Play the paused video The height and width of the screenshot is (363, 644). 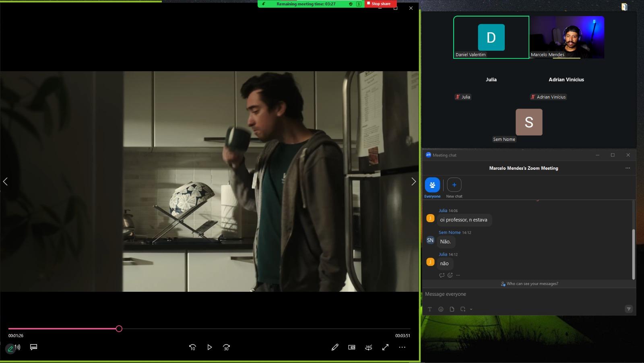(209, 347)
